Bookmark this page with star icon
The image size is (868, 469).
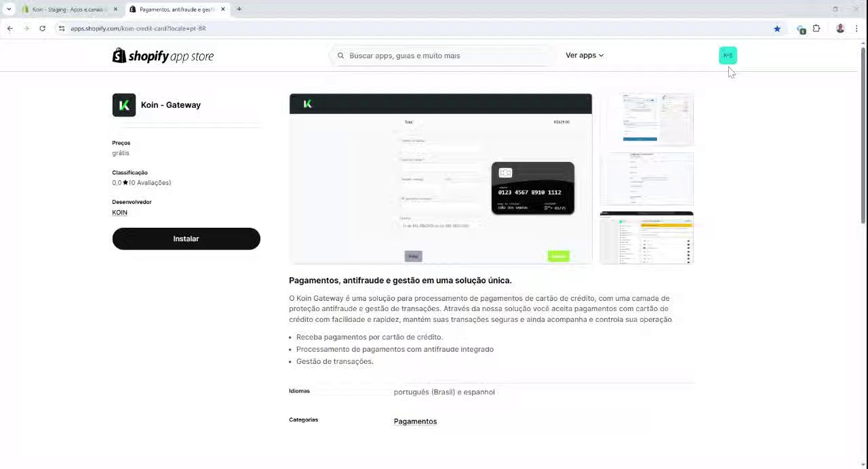(777, 28)
